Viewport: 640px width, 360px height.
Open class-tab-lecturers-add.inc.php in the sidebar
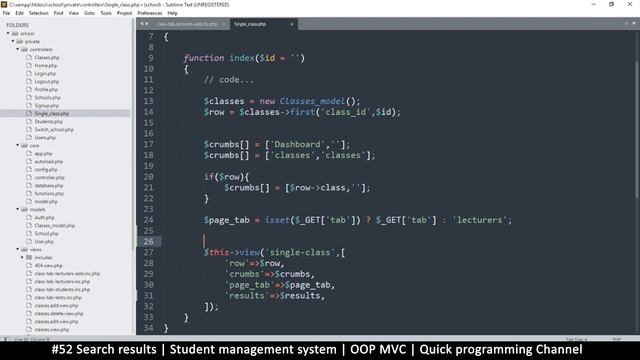[67, 273]
